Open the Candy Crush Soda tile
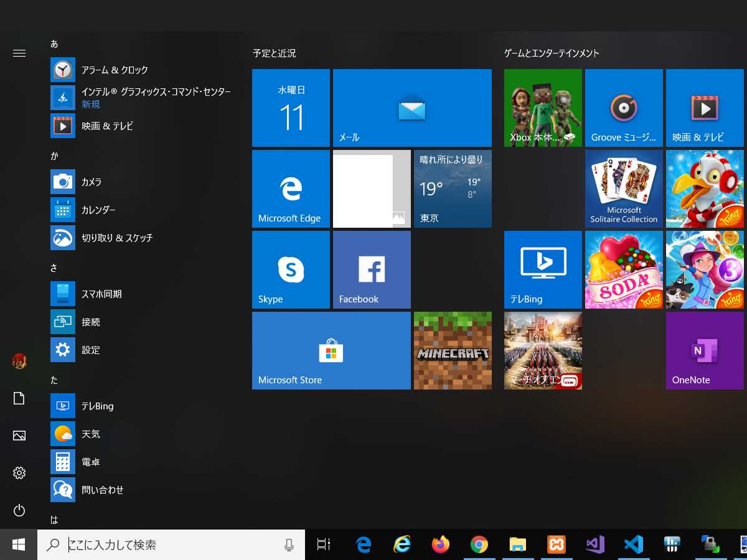 pos(624,269)
